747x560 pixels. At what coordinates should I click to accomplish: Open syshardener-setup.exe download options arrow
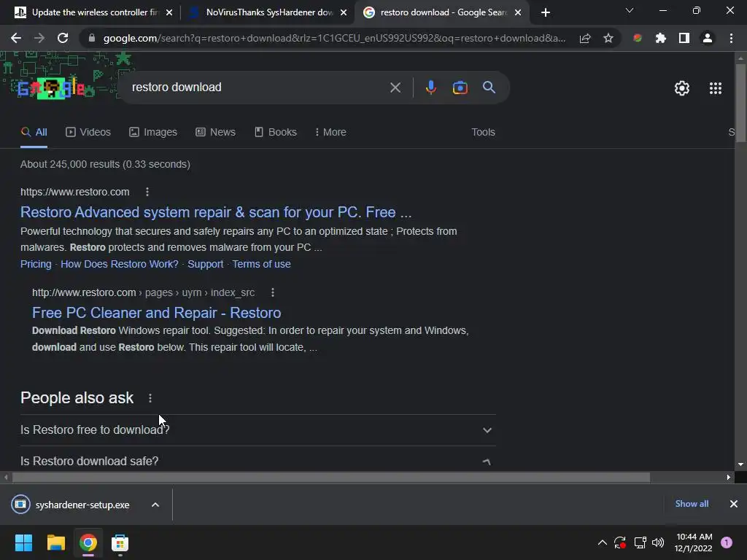[155, 505]
